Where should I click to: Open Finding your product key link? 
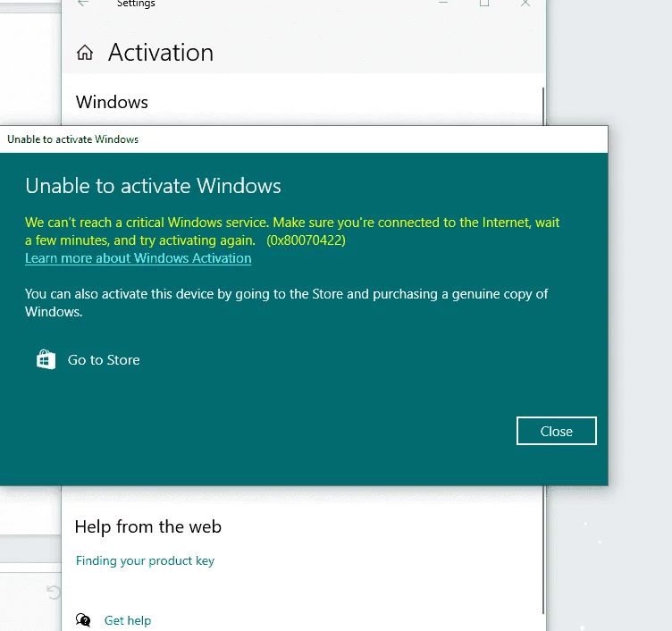coord(145,560)
